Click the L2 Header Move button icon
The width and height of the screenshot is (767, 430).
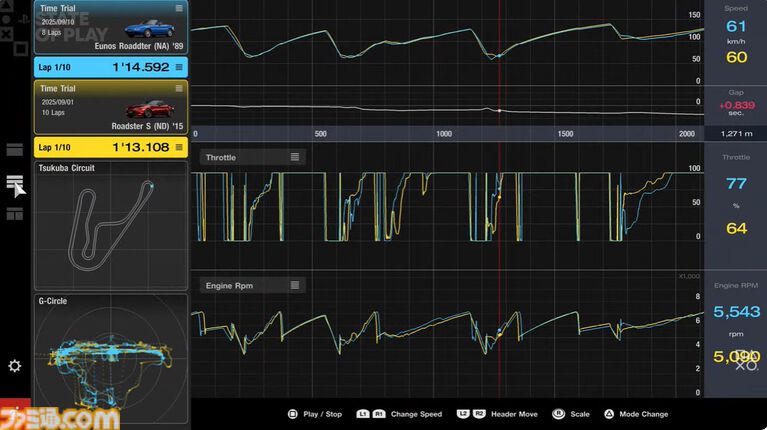pyautogui.click(x=463, y=414)
